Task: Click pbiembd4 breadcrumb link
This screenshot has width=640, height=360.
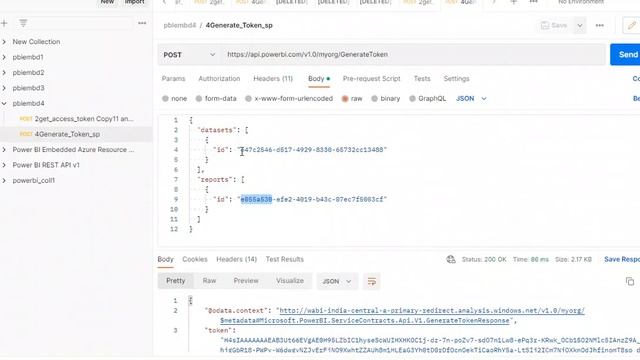Action: 180,25
